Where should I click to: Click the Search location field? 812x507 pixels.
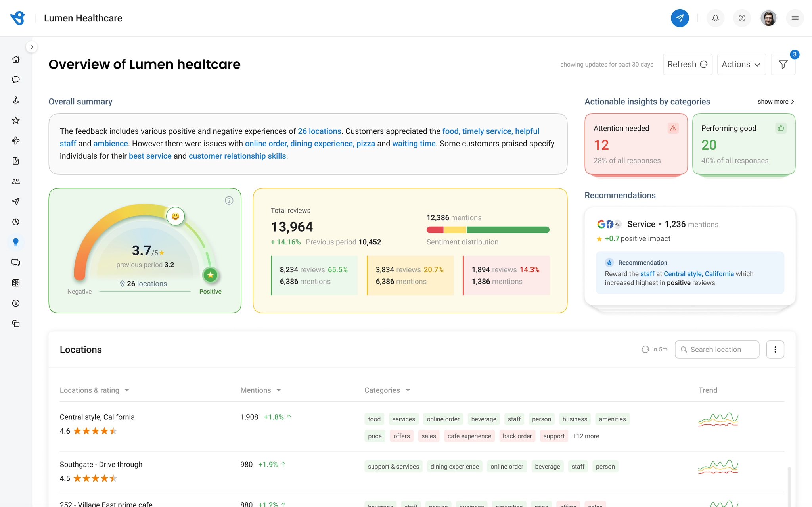[x=717, y=350]
